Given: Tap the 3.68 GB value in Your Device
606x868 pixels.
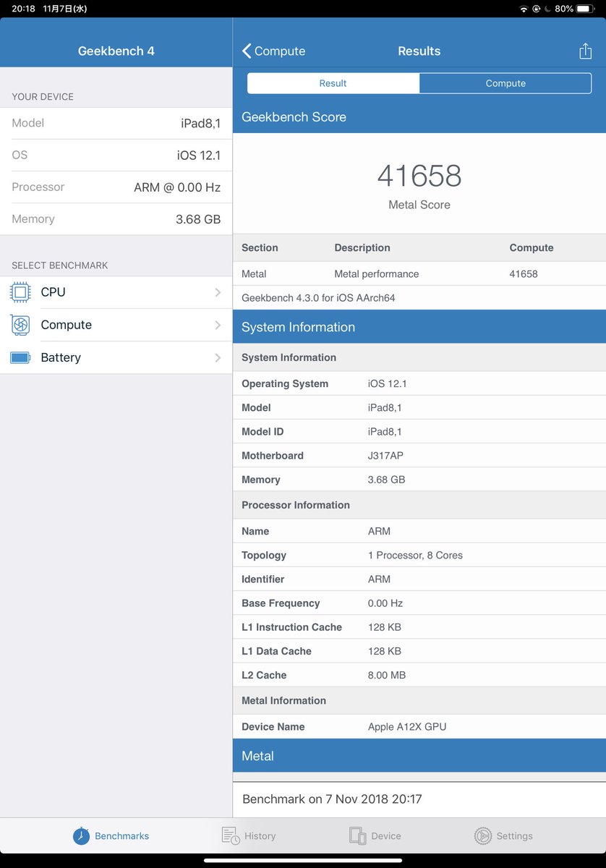Looking at the screenshot, I should pyautogui.click(x=198, y=219).
